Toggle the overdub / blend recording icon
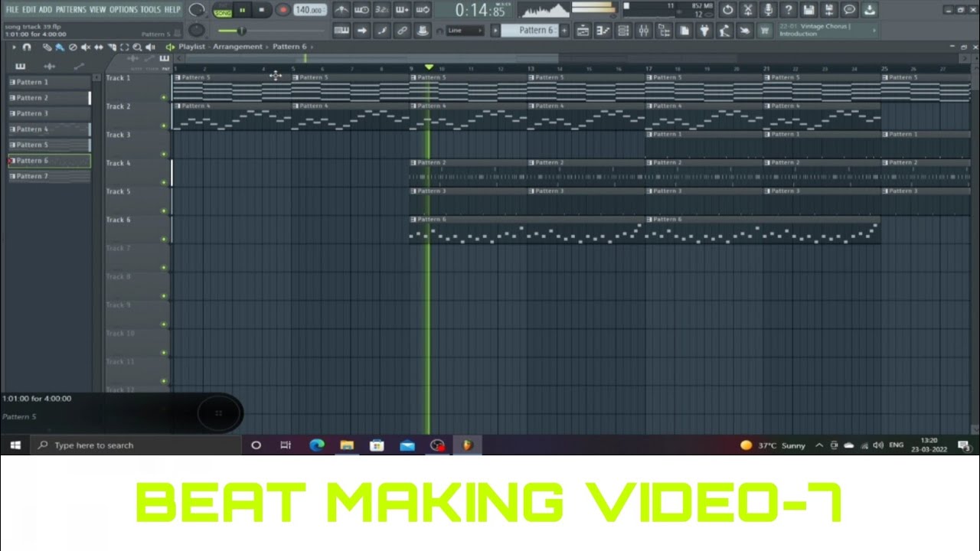Screen dimensions: 980x551 pyautogui.click(x=402, y=10)
